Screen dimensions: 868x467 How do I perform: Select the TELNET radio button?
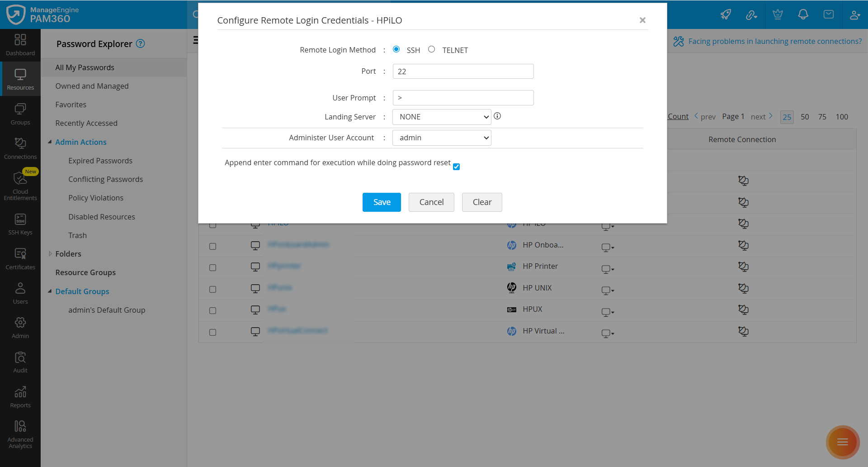[432, 49]
